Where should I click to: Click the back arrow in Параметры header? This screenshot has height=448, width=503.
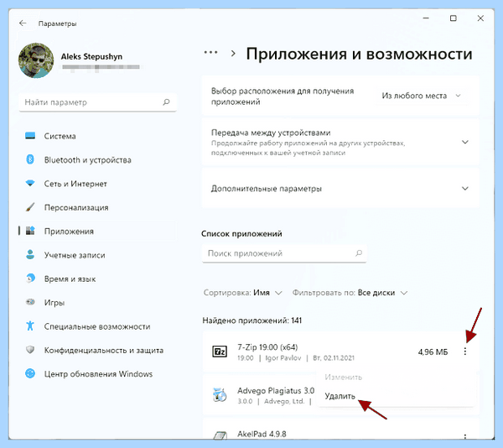[23, 23]
